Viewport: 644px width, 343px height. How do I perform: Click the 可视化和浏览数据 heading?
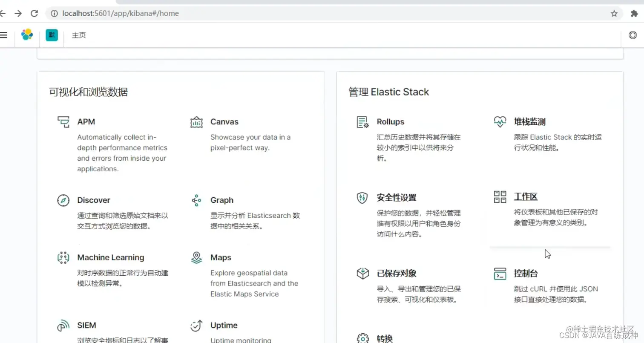point(88,92)
